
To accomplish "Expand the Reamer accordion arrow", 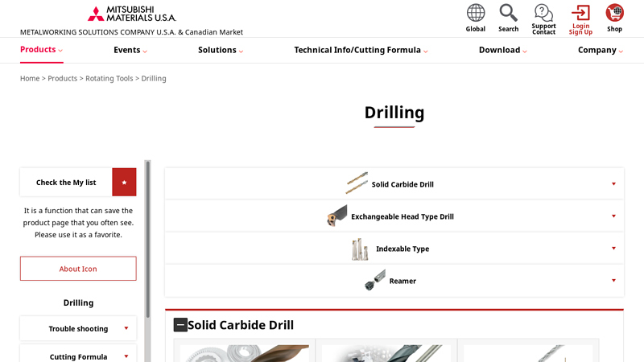I will [613, 280].
